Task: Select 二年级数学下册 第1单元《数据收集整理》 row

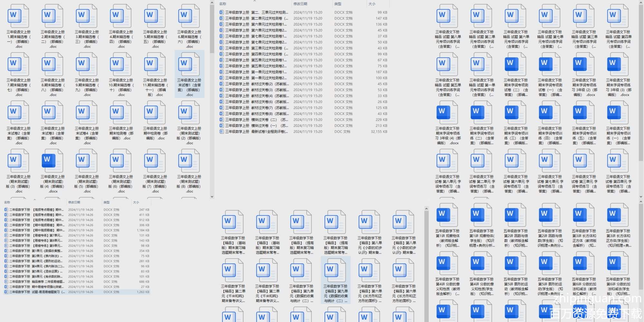Action: (35, 251)
